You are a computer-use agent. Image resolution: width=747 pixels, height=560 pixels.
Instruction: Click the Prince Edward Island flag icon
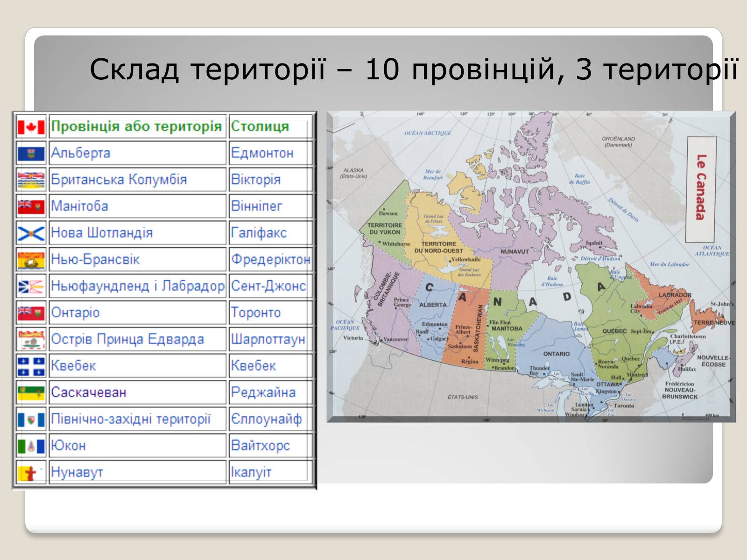coord(31,340)
